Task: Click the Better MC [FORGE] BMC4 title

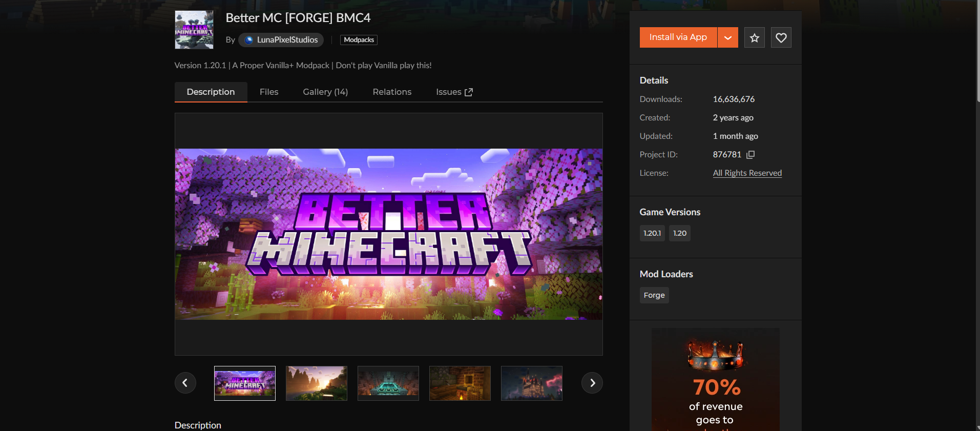Action: click(x=298, y=18)
